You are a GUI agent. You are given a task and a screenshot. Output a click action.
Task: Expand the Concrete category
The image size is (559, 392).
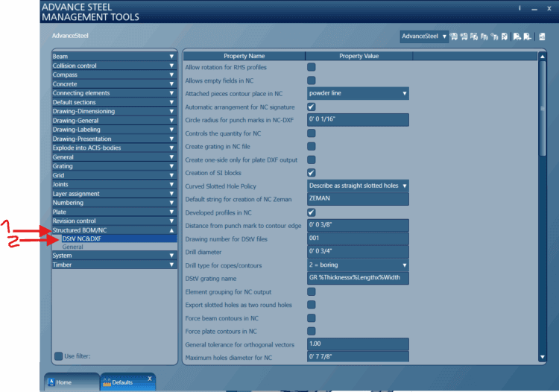click(115, 83)
